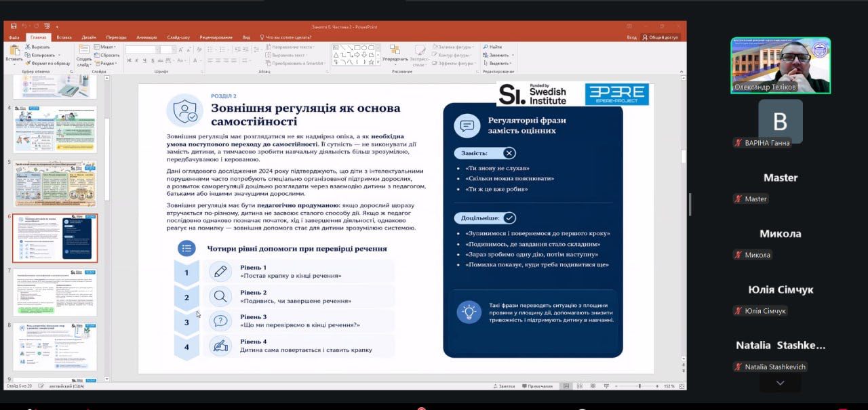The height and width of the screenshot is (410, 868).
Task: Switch to Normal view icon in status bar
Action: (566, 386)
